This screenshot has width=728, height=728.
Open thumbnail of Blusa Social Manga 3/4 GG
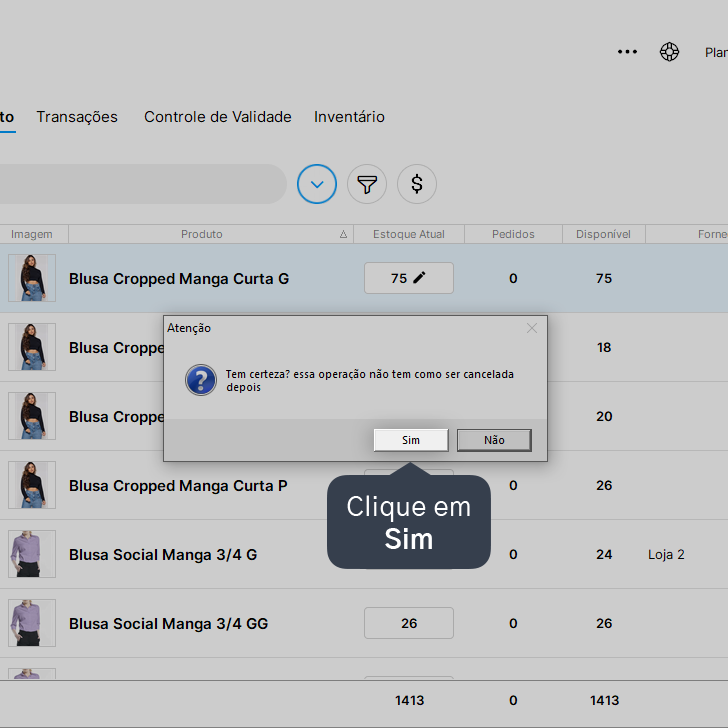click(32, 623)
